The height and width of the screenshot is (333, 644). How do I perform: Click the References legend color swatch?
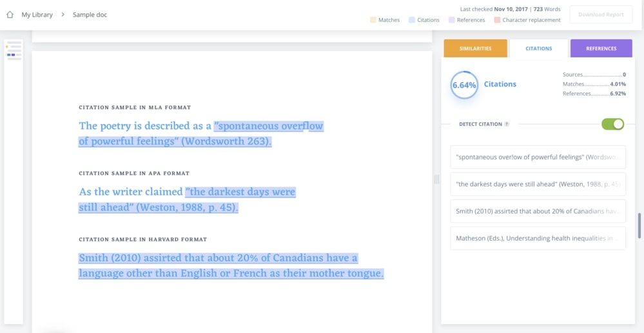tap(451, 20)
